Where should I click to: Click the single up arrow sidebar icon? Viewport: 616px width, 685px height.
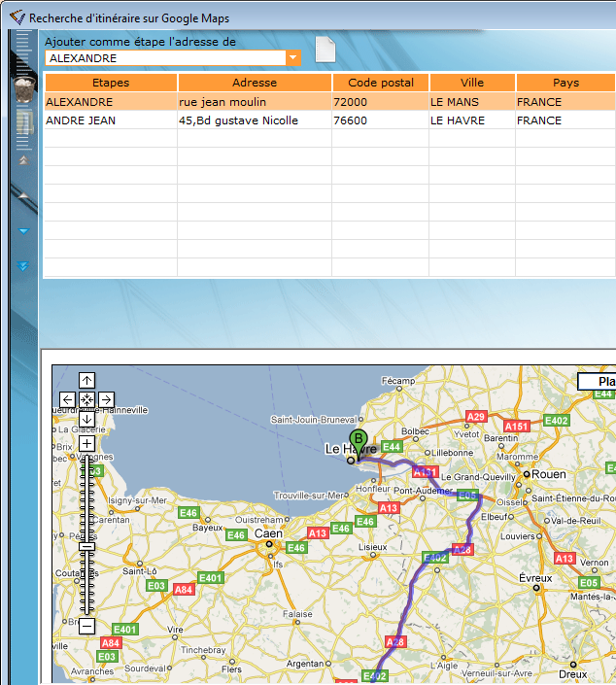[x=23, y=195]
